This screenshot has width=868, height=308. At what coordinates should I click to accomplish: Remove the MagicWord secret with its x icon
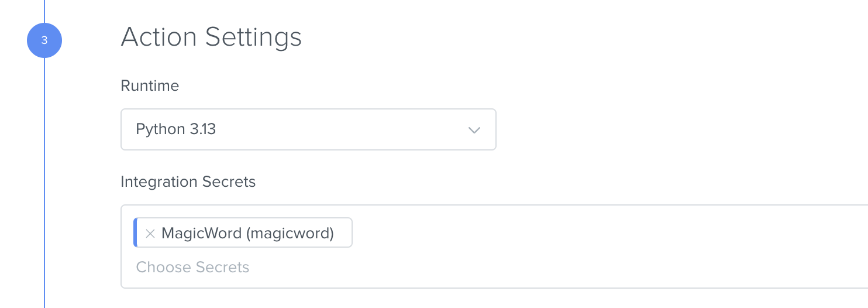pyautogui.click(x=150, y=234)
